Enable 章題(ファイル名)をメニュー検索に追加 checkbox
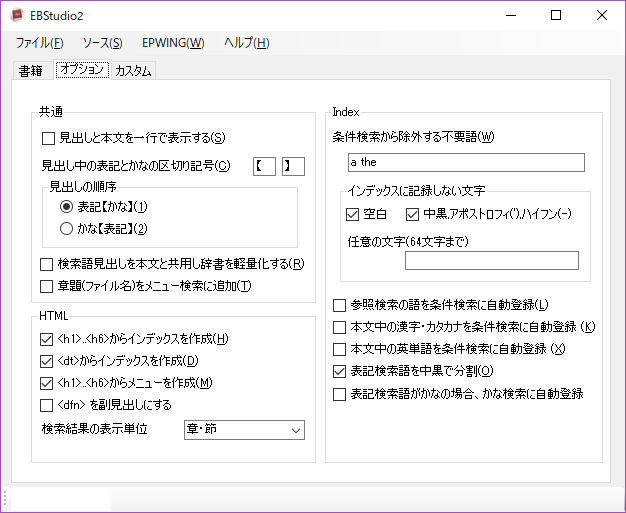 click(47, 286)
